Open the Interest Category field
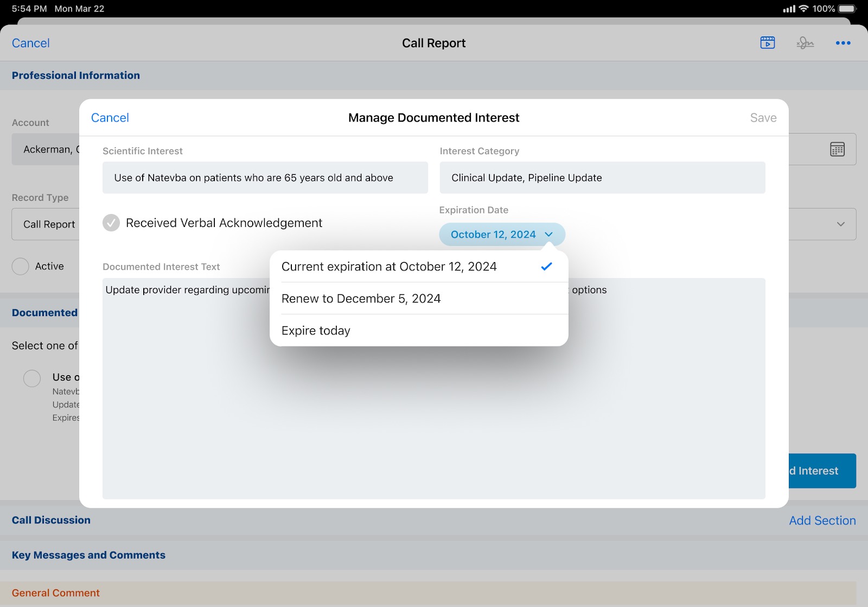This screenshot has height=607, width=868. [602, 178]
